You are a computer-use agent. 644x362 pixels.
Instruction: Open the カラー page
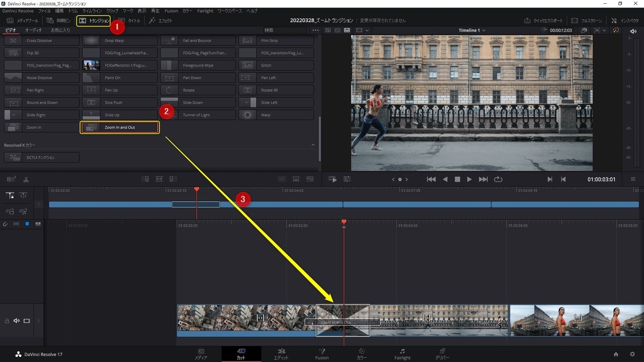362,354
